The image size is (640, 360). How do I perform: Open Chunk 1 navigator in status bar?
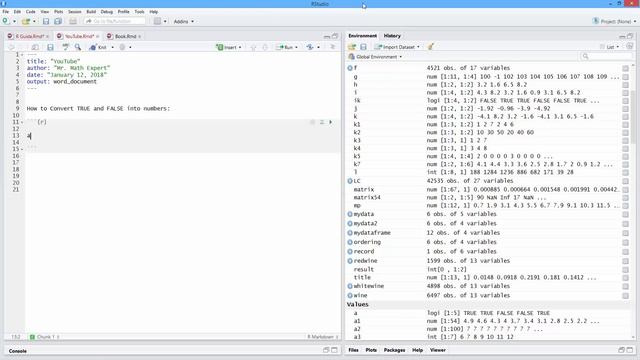(45, 337)
